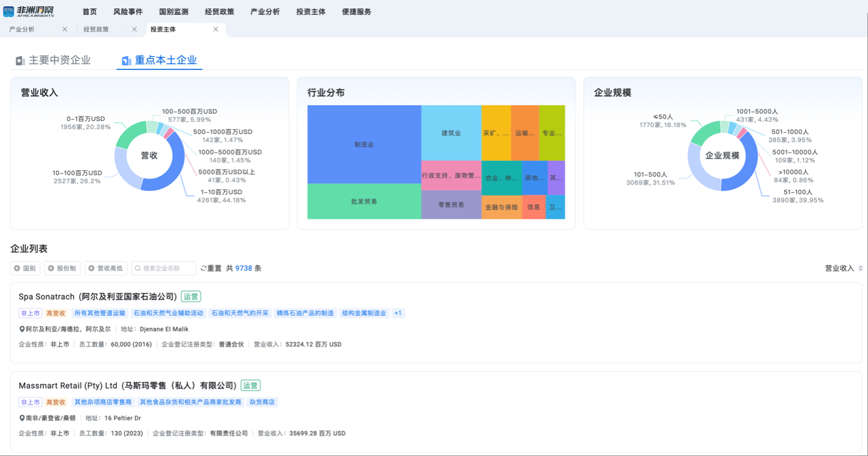Open 风险事件 in the top menu
This screenshot has height=456, width=868.
point(128,12)
